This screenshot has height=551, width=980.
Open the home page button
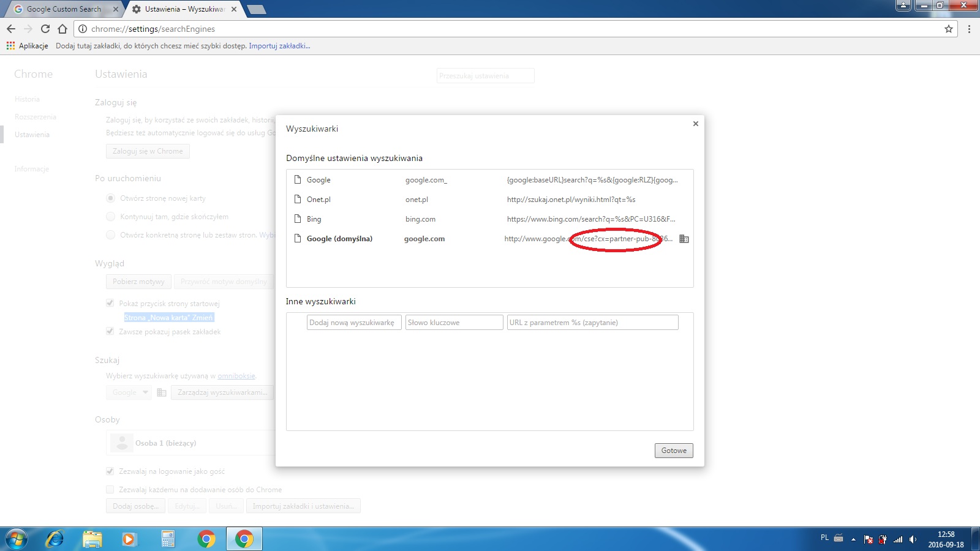click(62, 29)
